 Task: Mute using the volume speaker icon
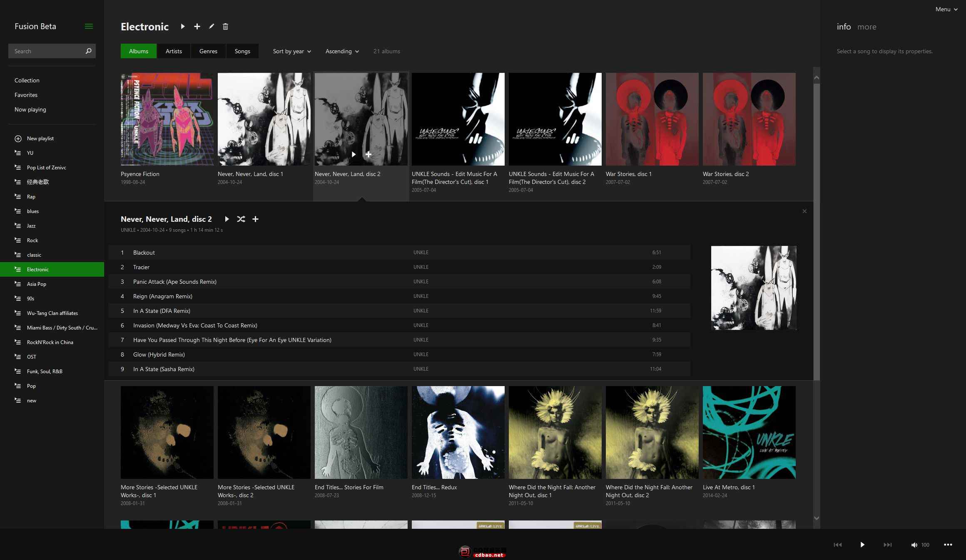(x=914, y=545)
